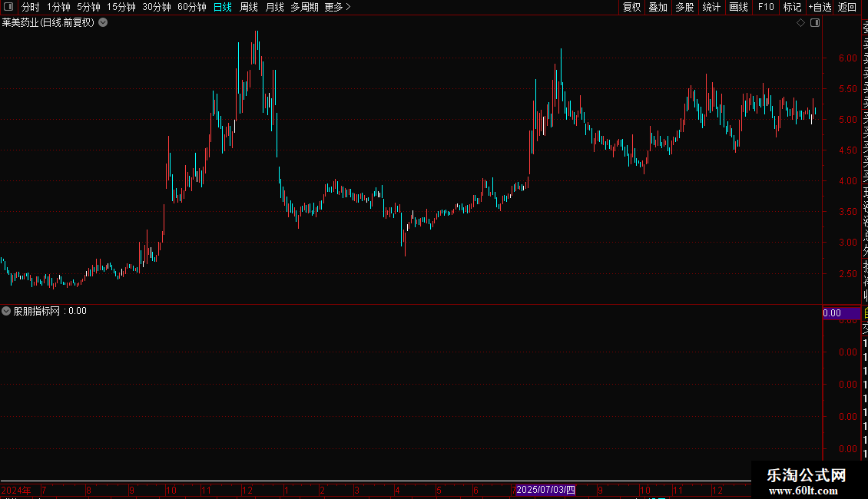Open the 复权 adjustment menu

[x=631, y=7]
